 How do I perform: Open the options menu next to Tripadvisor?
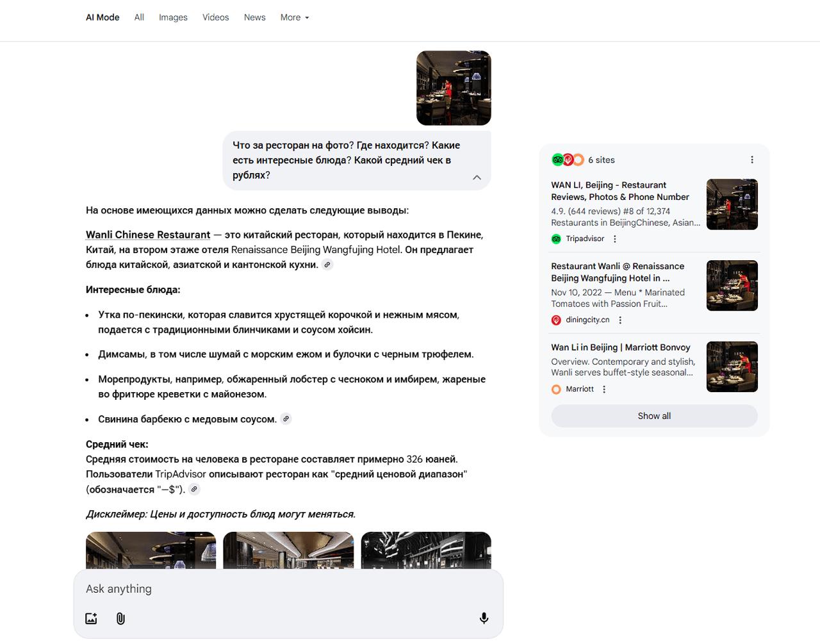[615, 239]
